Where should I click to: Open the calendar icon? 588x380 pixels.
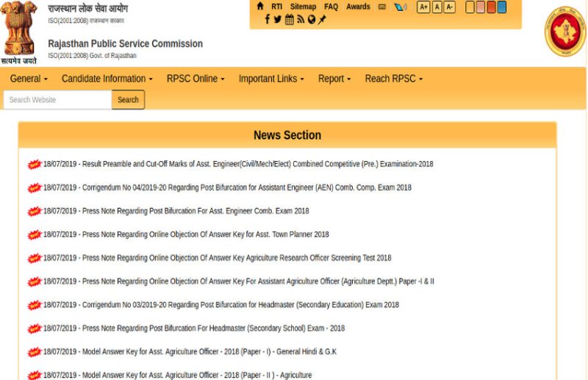(x=289, y=19)
